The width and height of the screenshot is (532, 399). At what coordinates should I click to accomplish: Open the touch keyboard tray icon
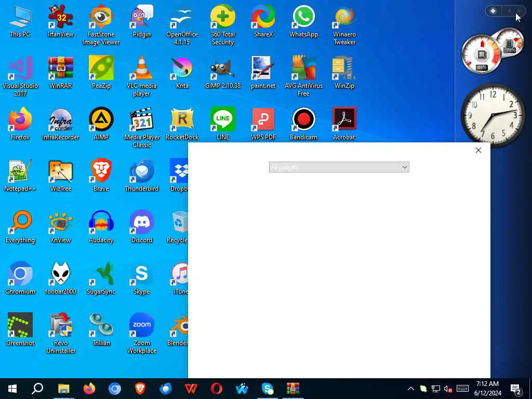(x=462, y=389)
